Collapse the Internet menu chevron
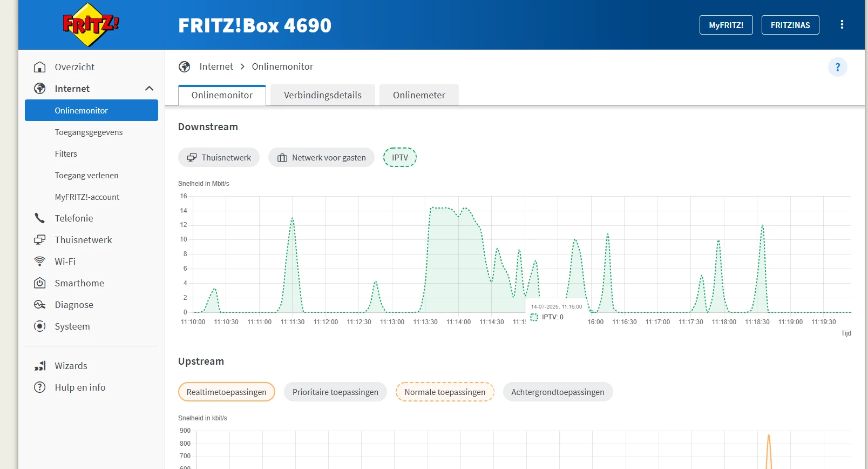The height and width of the screenshot is (469, 868). (150, 89)
